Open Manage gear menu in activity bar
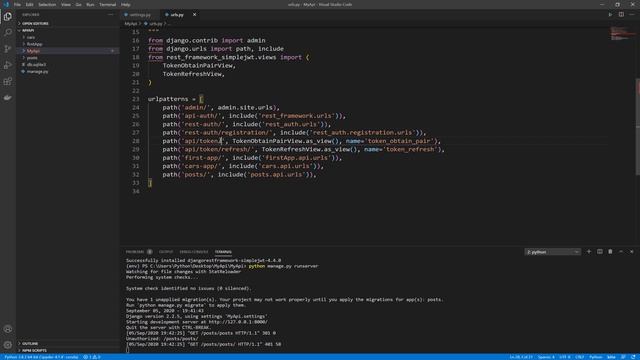Screen dimensions: 640x360 click(8, 345)
